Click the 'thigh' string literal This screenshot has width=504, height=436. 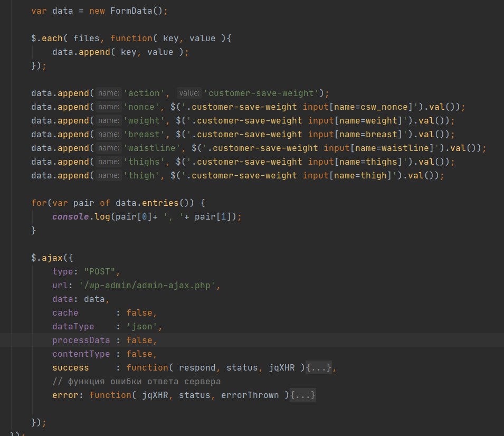pos(141,176)
